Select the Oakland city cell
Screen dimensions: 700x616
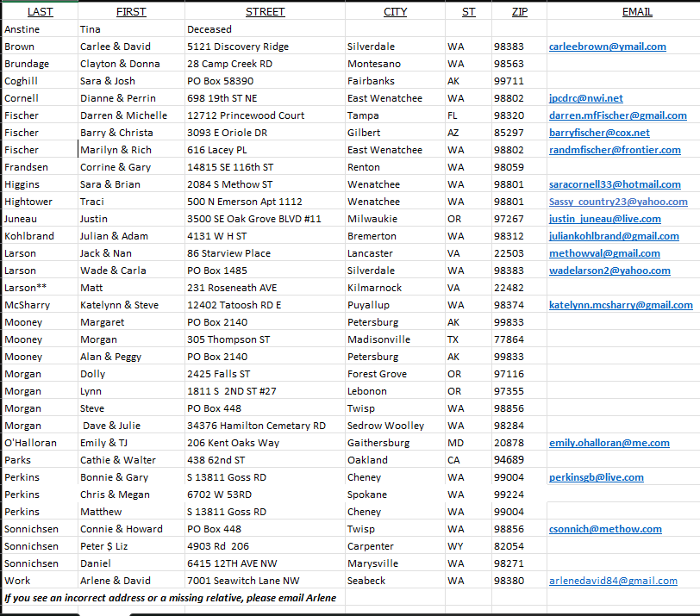(x=395, y=460)
